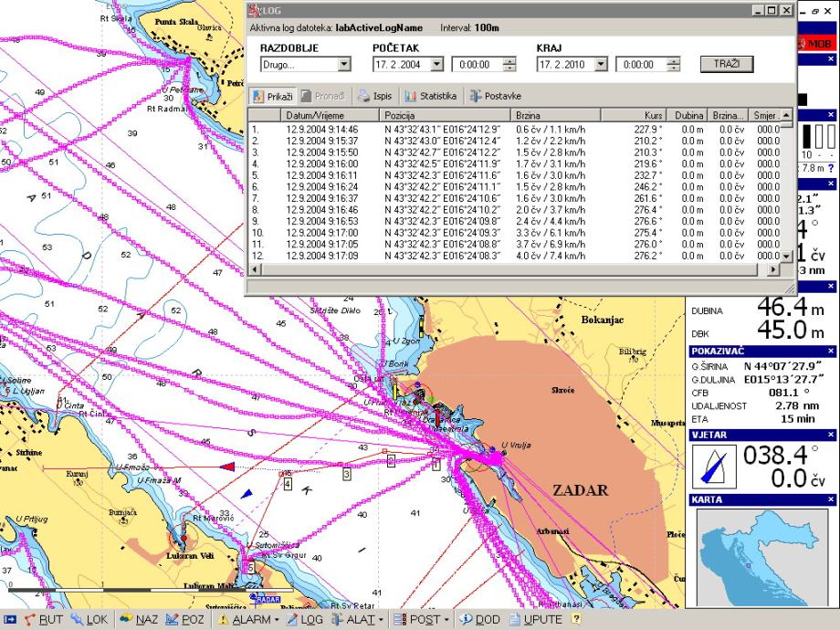Click the ALARM warning icon button
This screenshot has width=840, height=630.
(245, 620)
